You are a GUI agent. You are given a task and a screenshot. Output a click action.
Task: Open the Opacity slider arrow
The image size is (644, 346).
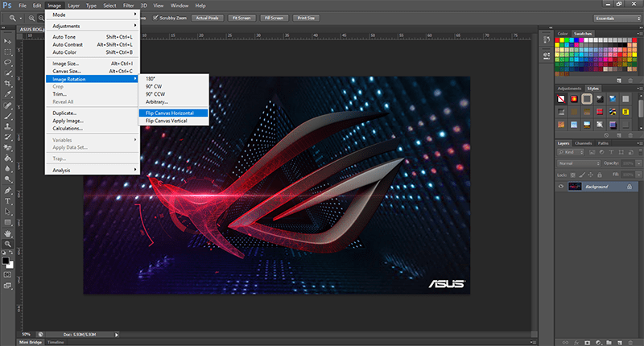pos(638,163)
